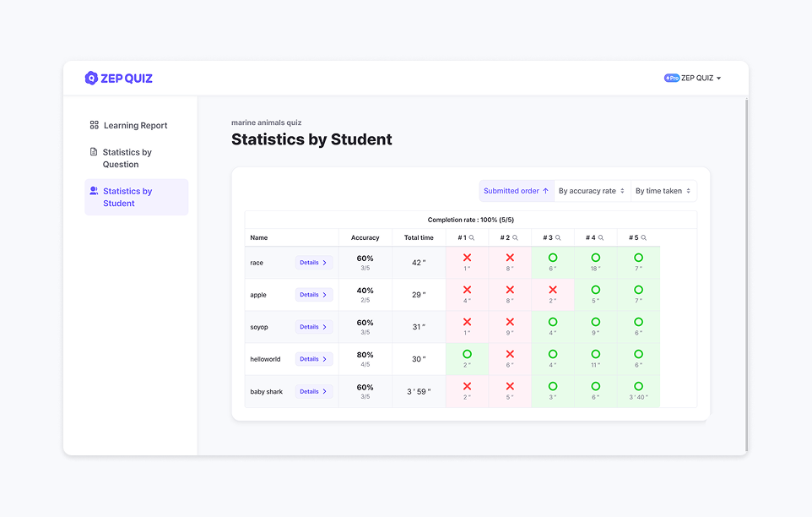Image resolution: width=812 pixels, height=517 pixels.
Task: Click the ZEP QUIZ logo icon
Action: (91, 79)
